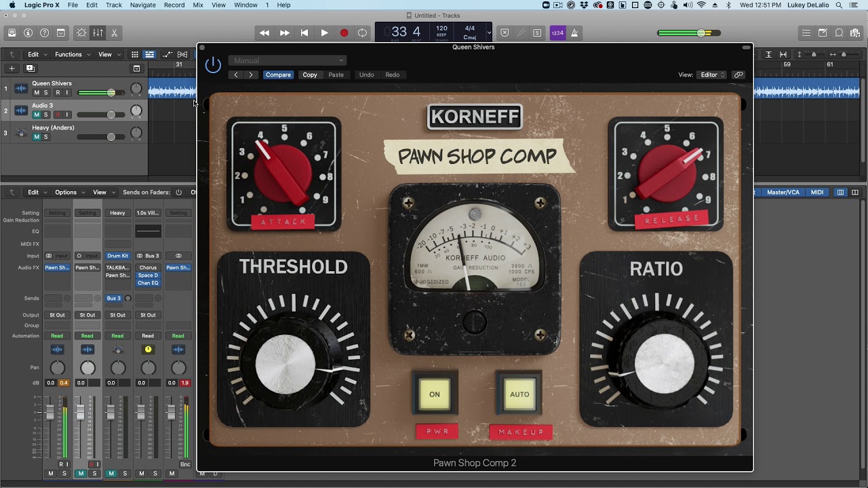
Task: Open macOS Spotlight search icon
Action: pos(839,5)
